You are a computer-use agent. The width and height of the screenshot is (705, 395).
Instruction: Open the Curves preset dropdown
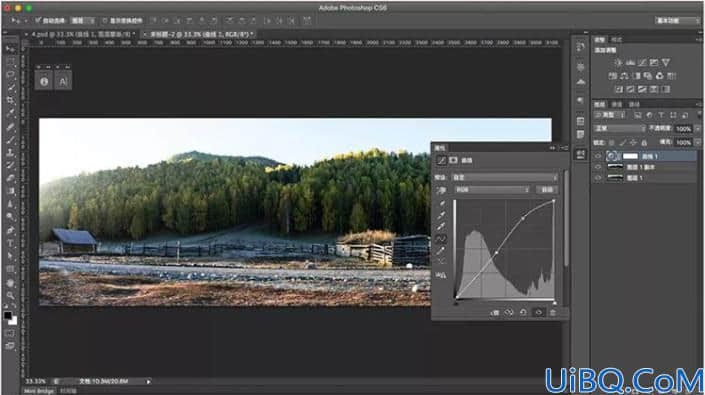coord(504,178)
